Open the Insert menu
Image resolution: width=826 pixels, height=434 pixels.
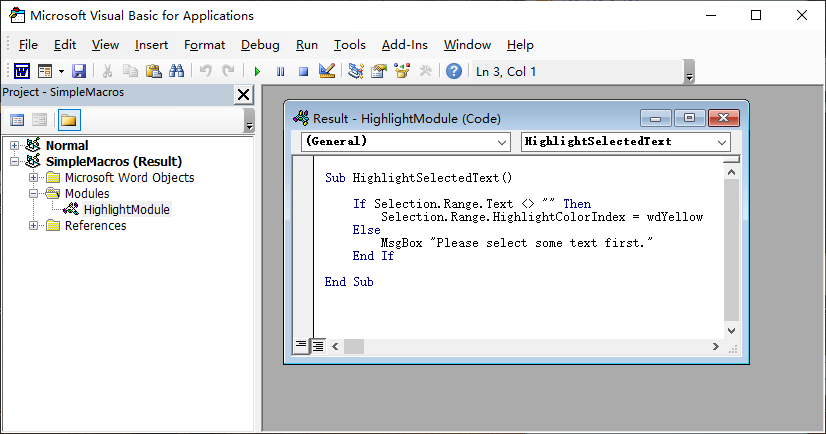[x=151, y=45]
